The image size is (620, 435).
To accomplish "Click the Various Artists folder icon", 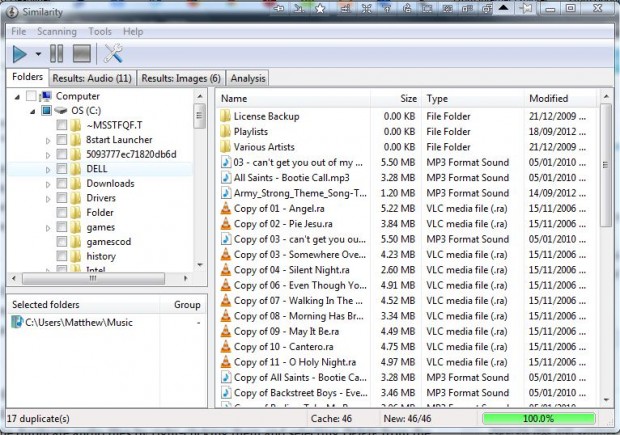I will 225,147.
